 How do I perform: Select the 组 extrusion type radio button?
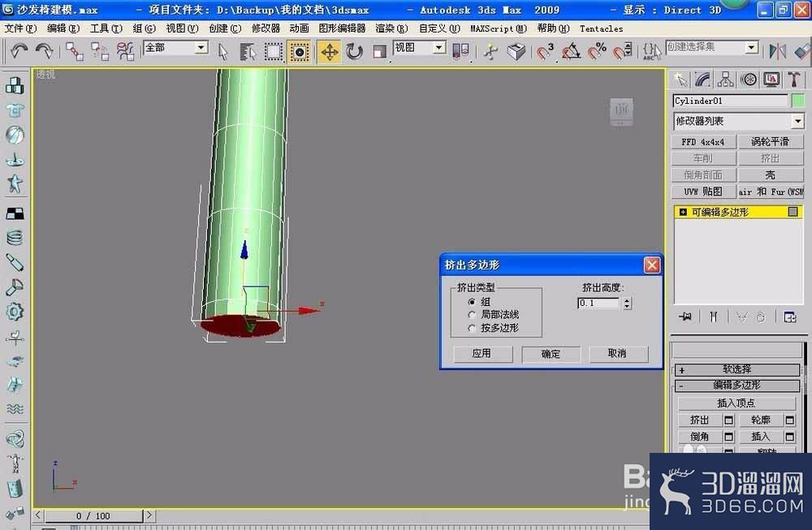point(471,302)
